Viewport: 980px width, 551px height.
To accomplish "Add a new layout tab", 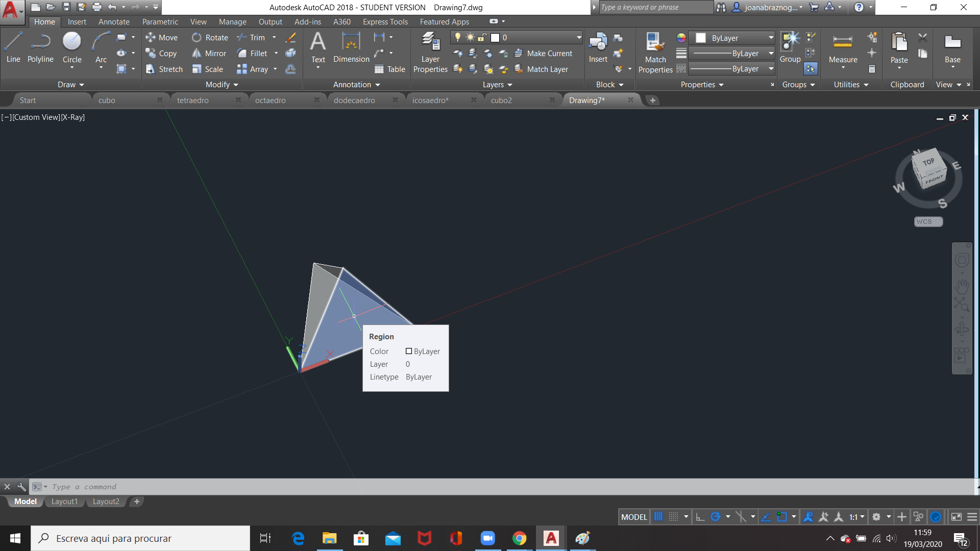I will point(137,502).
